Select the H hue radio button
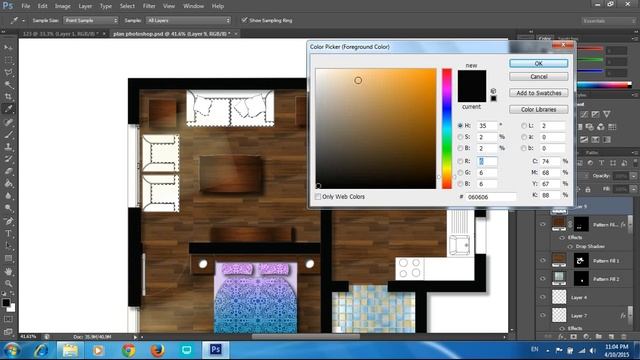Viewport: 640px width, 360px height. [460, 126]
